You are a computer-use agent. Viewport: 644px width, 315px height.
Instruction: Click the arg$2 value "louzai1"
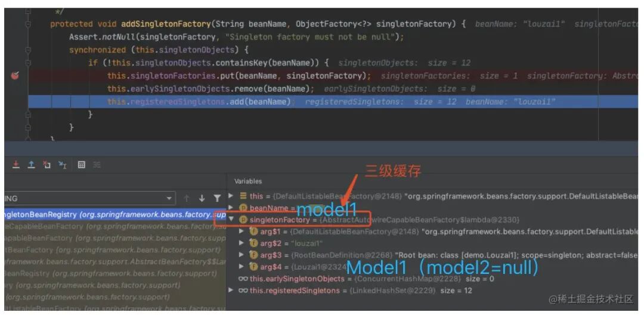(x=308, y=244)
